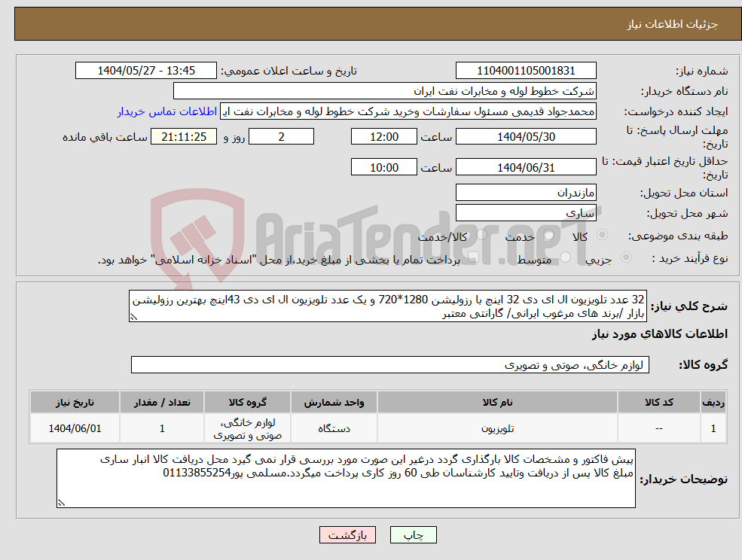Select the جزیی purchase type radio
The width and height of the screenshot is (742, 560).
point(625,257)
